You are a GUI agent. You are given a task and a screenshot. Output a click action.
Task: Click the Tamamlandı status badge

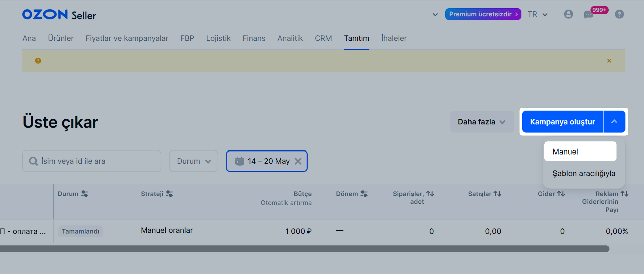click(80, 231)
